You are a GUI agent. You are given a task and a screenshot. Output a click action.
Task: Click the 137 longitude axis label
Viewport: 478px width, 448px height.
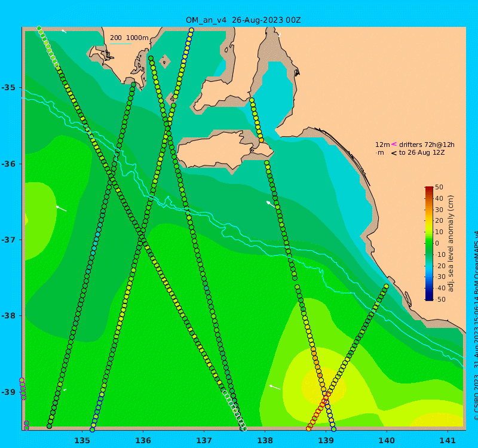click(204, 440)
